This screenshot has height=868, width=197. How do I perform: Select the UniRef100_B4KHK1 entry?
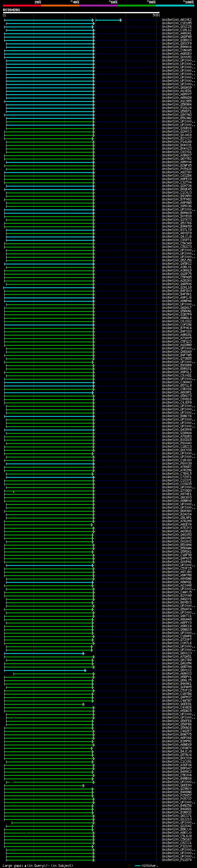(177, 683)
